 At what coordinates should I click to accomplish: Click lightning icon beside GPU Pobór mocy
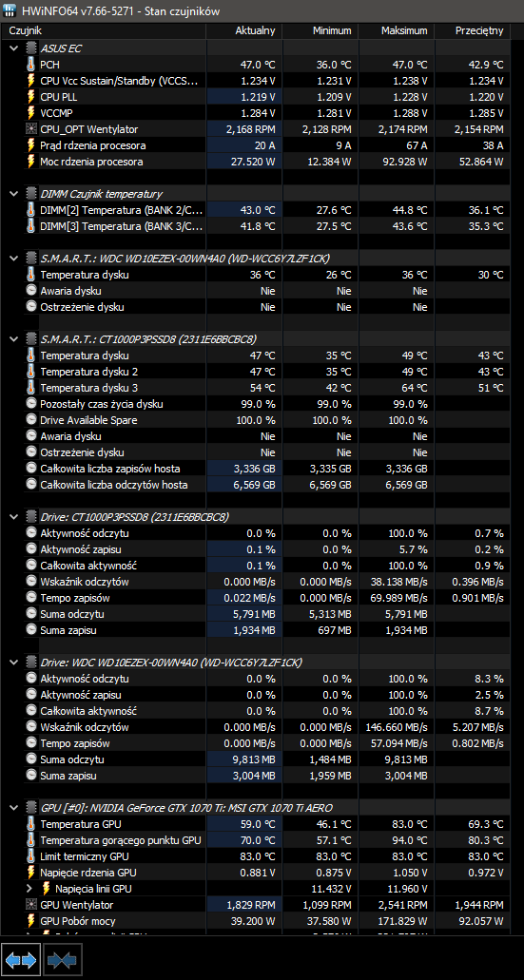pos(31,921)
